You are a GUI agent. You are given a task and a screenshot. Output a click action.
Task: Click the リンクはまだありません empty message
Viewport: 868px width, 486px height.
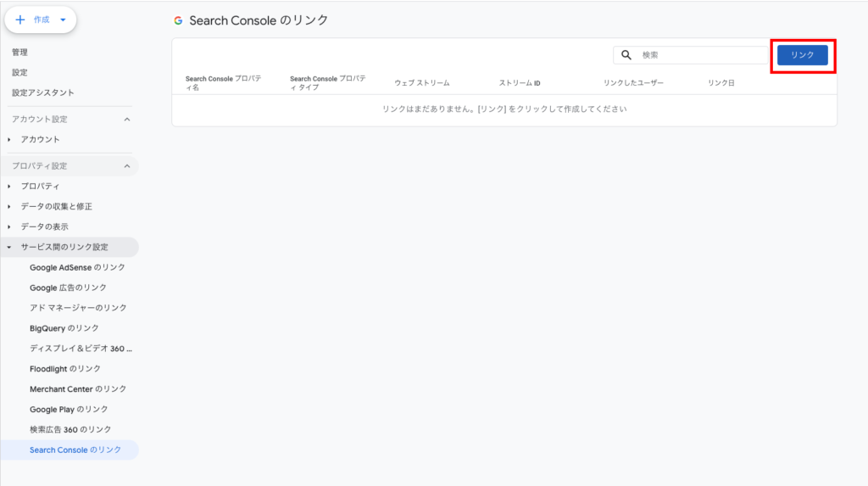point(504,109)
